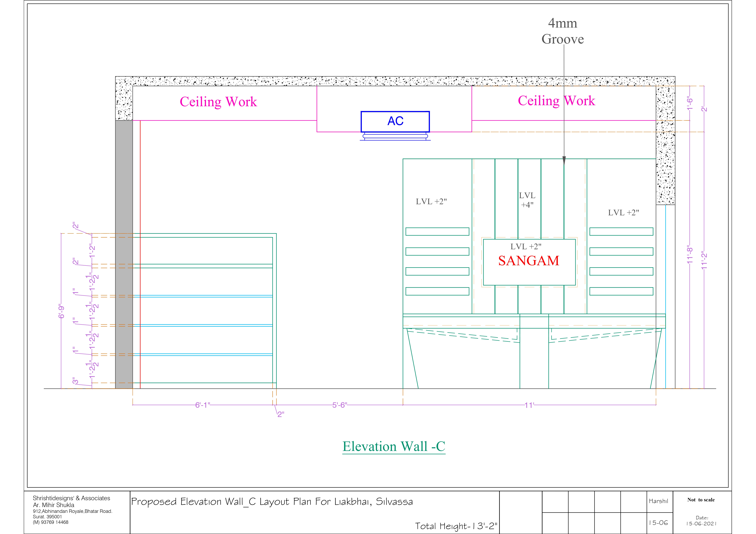Click the Proposed Elevation Wall_C title text
Viewport: 756px width, 534px height.
(x=272, y=502)
